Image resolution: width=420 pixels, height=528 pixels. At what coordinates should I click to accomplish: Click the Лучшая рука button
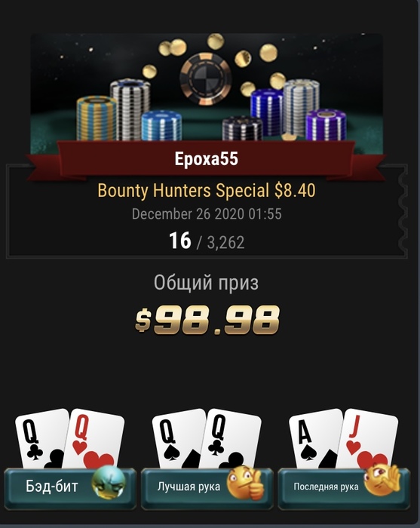(x=207, y=488)
